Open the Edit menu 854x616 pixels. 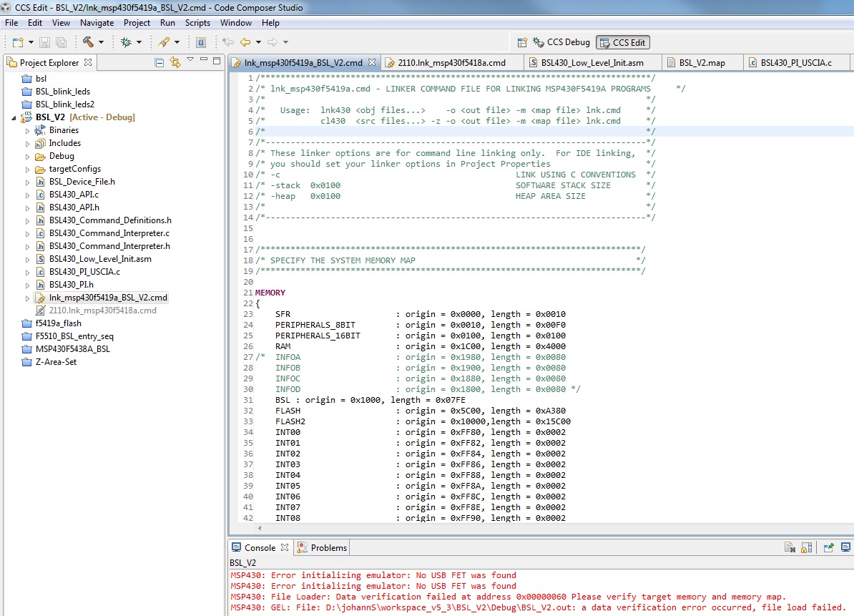click(35, 23)
